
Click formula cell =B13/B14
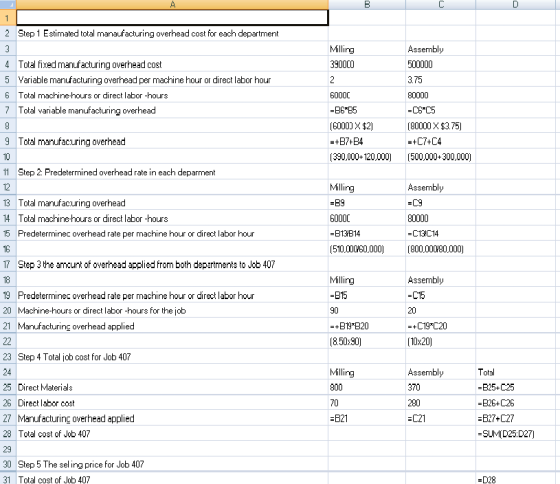coord(367,234)
